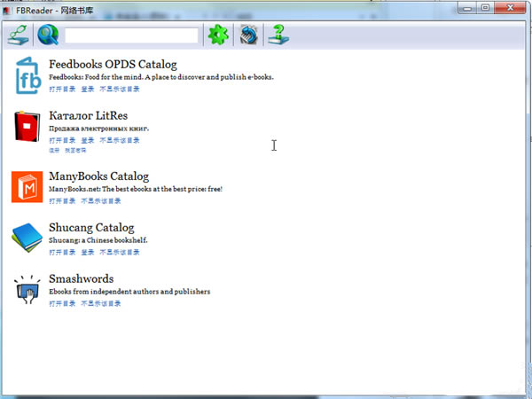Focus the toolbar search text field
This screenshot has width=532, height=399.
point(131,35)
